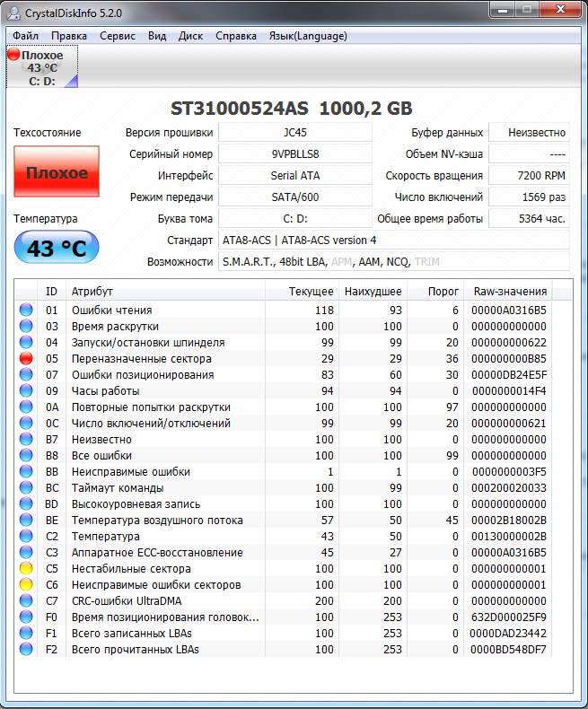This screenshot has width=588, height=709.
Task: Click status icon for Таймаут команды row
Action: tap(26, 487)
